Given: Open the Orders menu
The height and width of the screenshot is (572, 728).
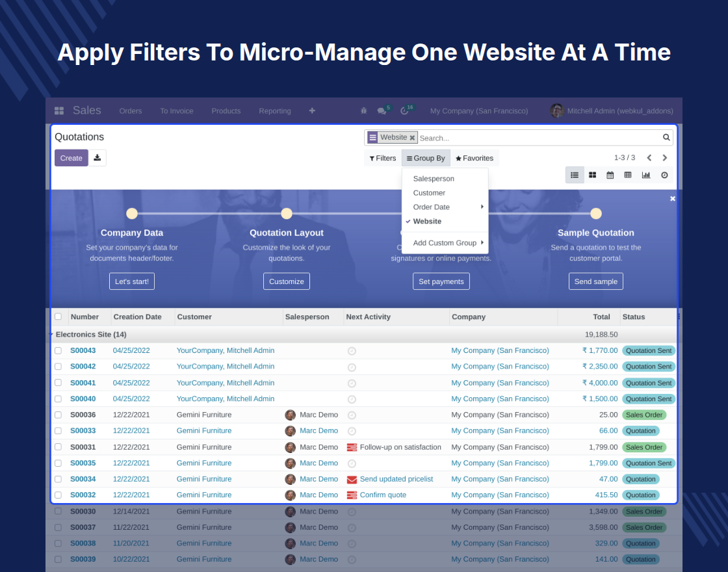Looking at the screenshot, I should (131, 110).
